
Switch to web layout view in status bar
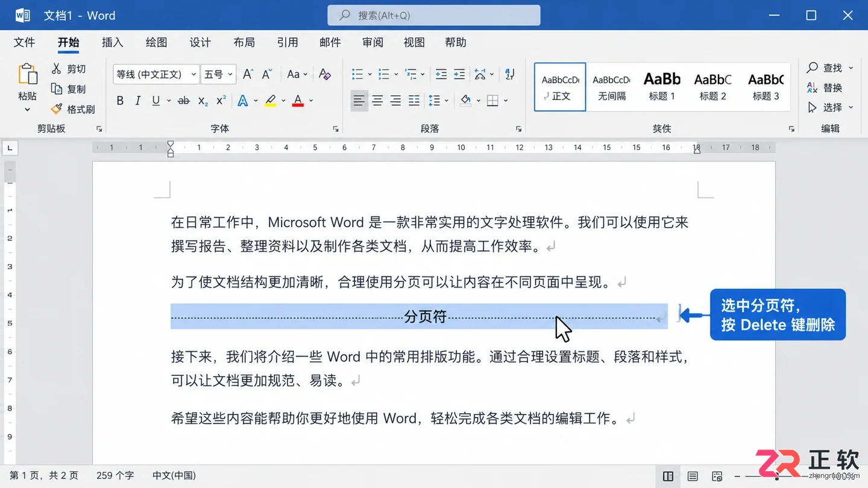point(717,476)
